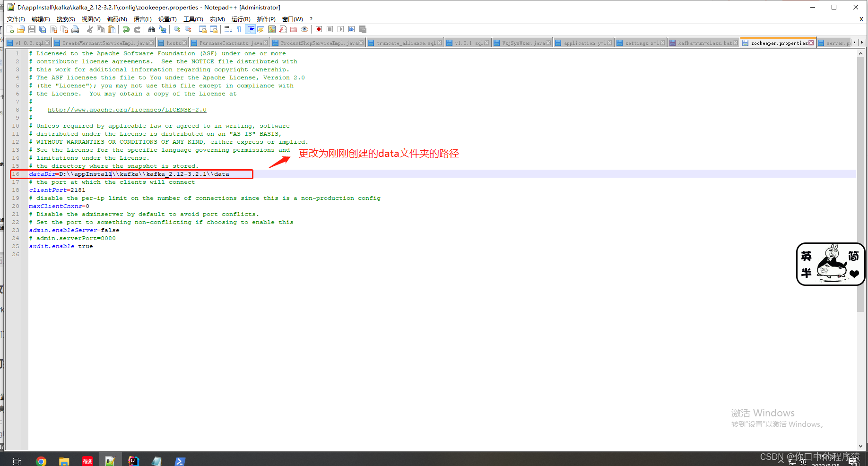Close the VsjSysUser.java tab

click(548, 43)
